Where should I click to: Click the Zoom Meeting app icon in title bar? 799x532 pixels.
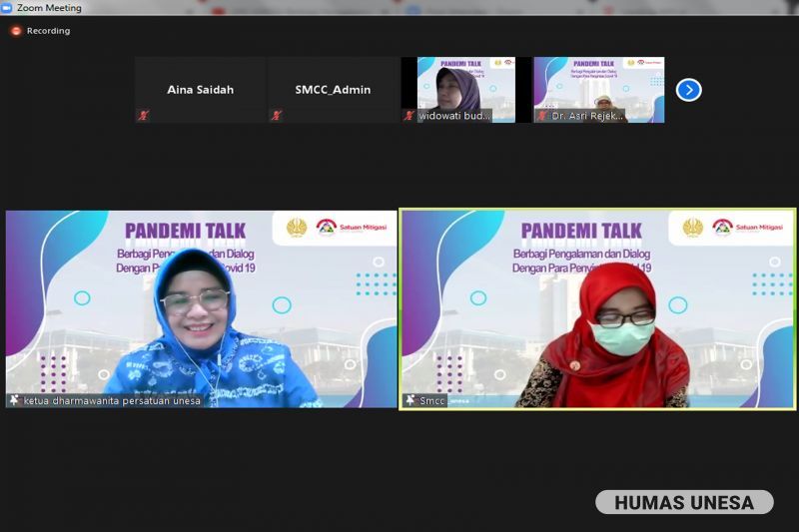coord(7,8)
